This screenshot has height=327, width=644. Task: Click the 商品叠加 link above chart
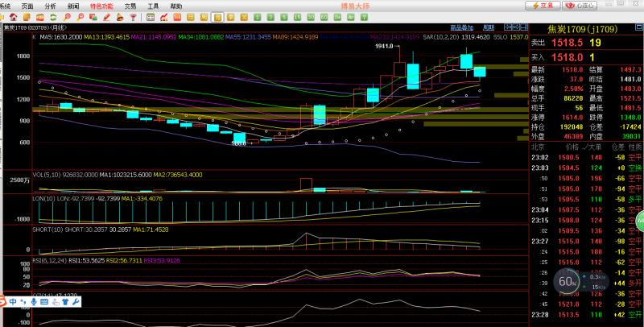coord(461,27)
